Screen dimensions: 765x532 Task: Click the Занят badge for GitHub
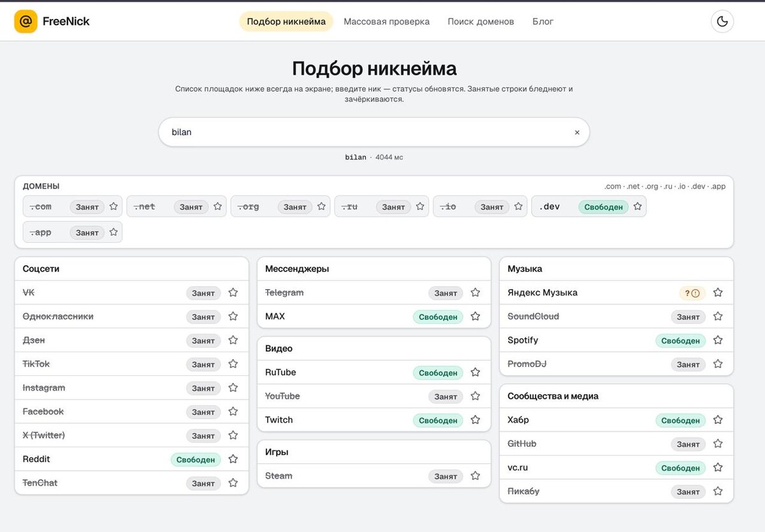tap(688, 444)
